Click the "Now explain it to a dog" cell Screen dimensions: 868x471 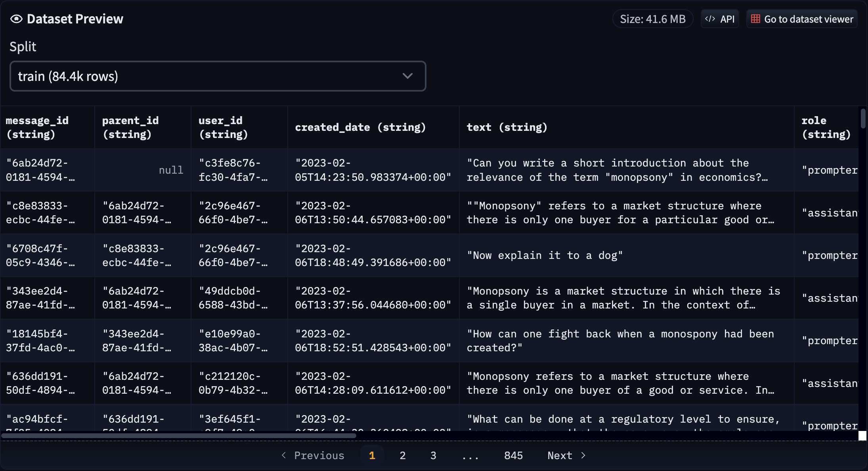point(545,255)
